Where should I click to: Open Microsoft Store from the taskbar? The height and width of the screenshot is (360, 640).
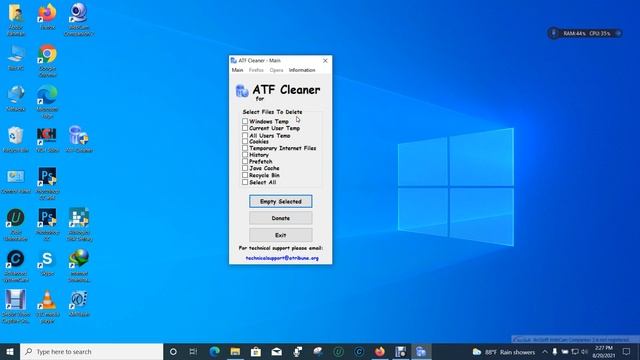256,351
